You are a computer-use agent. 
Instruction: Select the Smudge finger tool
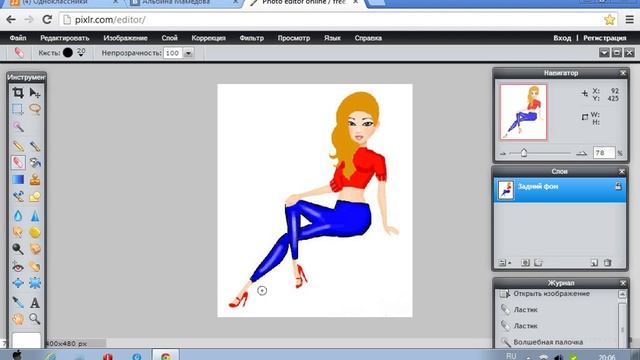18,232
